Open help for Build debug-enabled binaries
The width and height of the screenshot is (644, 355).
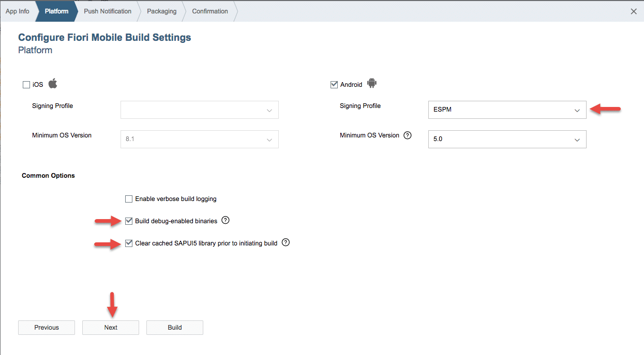pyautogui.click(x=225, y=221)
